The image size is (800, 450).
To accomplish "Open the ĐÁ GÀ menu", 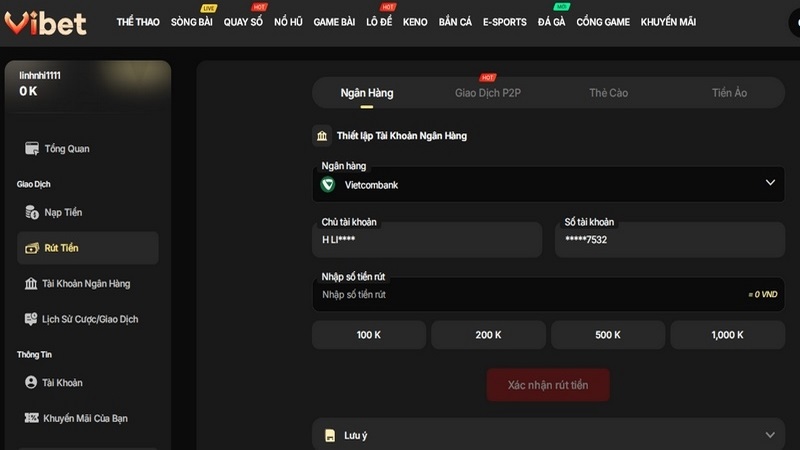I will [552, 22].
